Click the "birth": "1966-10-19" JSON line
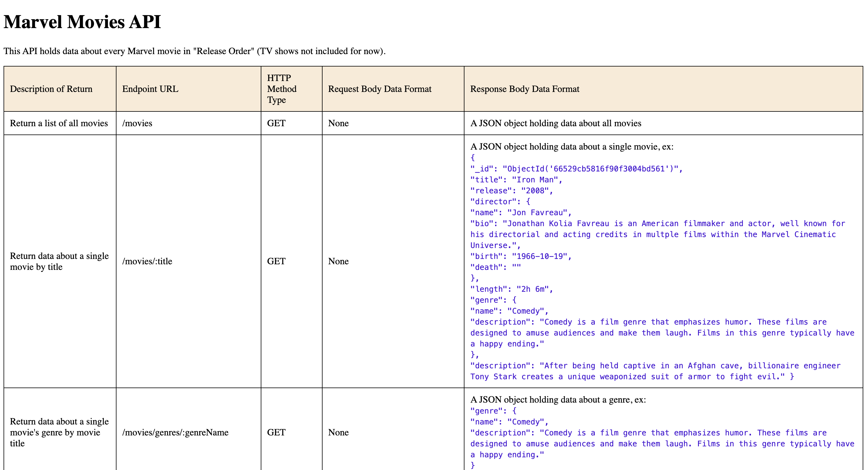This screenshot has width=868, height=470. click(x=521, y=256)
